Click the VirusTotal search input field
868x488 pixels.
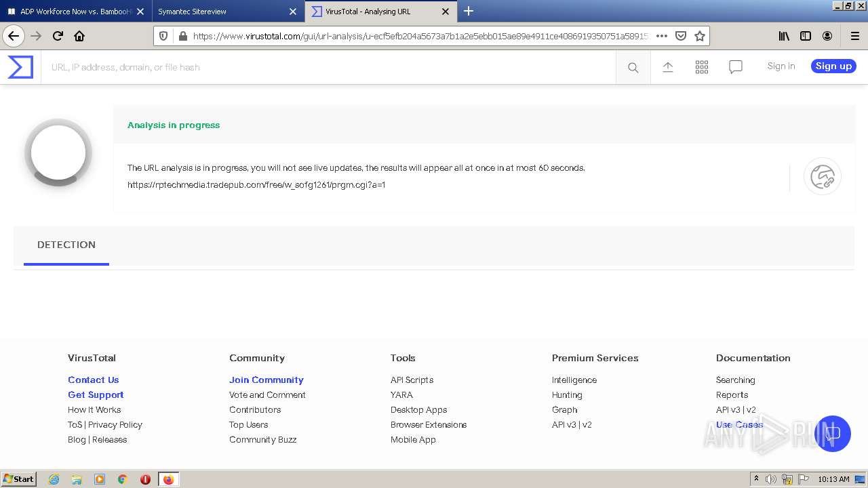point(328,67)
